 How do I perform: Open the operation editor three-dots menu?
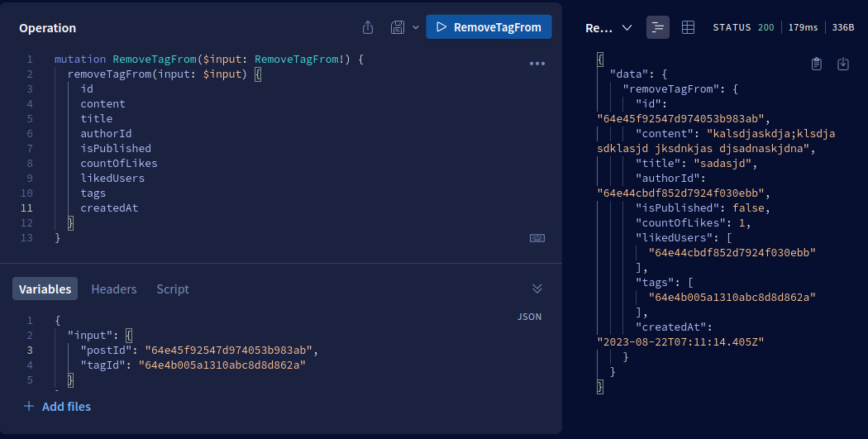(x=537, y=64)
